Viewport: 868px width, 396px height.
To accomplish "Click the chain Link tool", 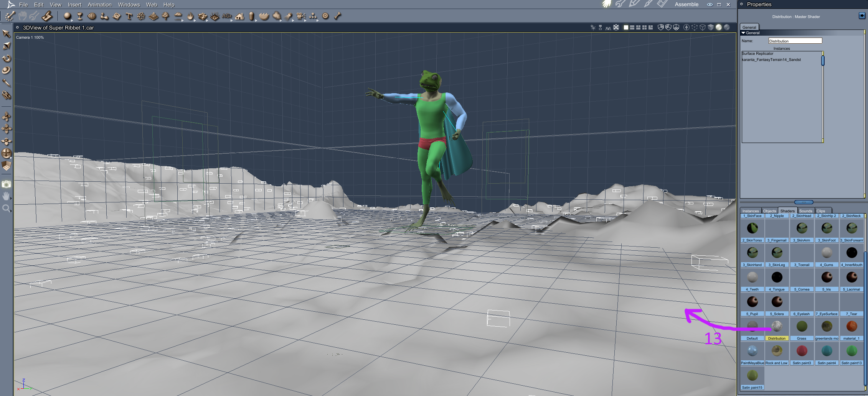I will [6, 95].
